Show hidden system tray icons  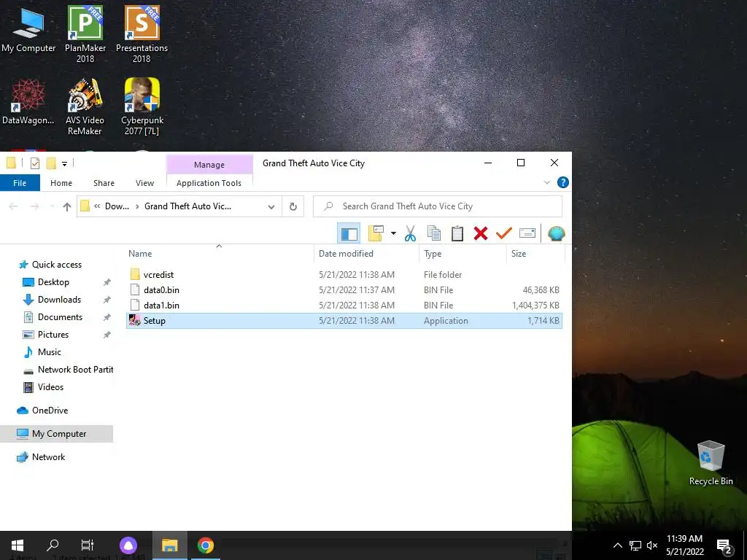click(x=617, y=545)
